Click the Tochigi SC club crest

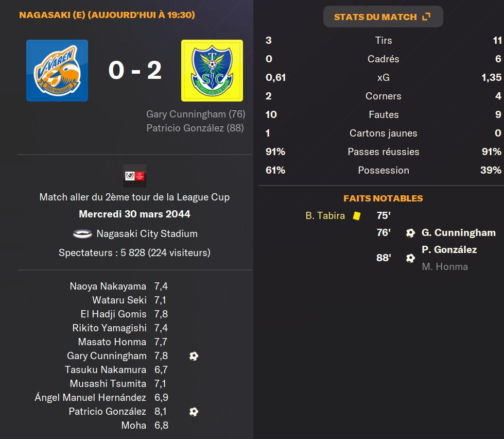[212, 71]
